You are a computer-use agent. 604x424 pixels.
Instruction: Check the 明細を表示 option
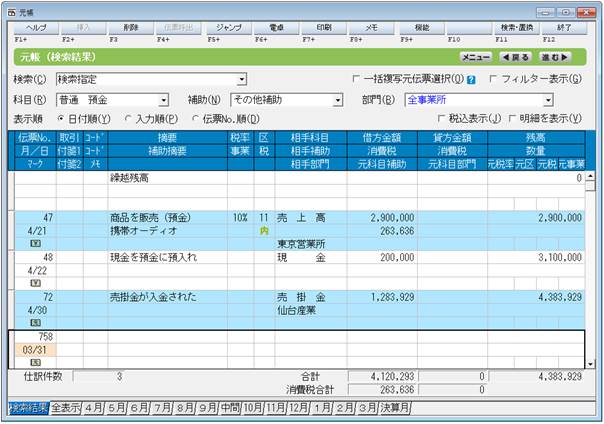click(x=512, y=119)
